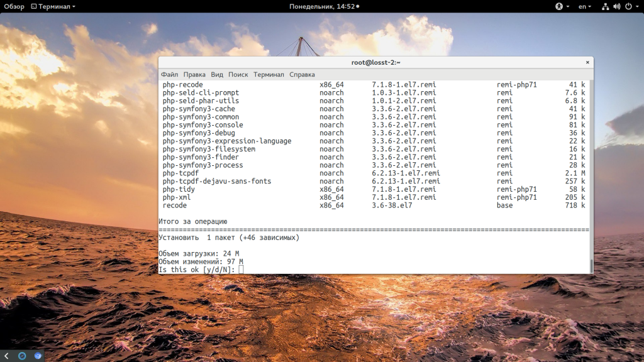Viewport: 644px width, 362px height.
Task: Click the Обзор activities button
Action: (x=14, y=6)
